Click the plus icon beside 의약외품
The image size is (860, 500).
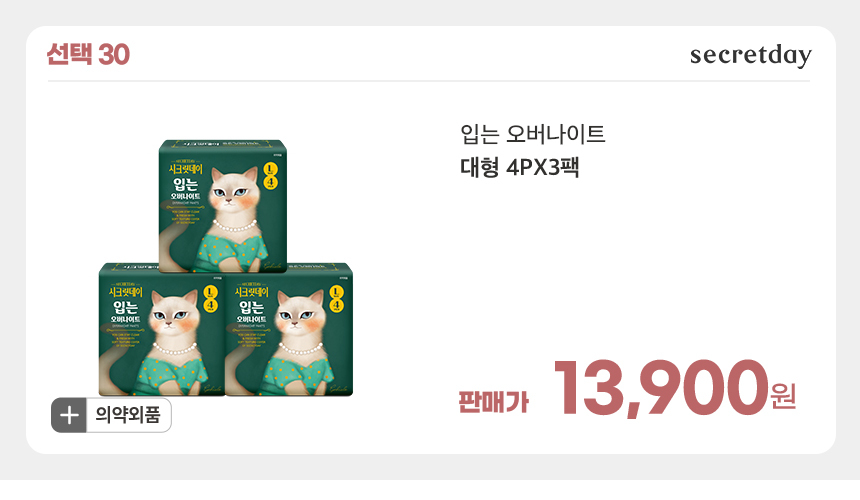point(69,415)
